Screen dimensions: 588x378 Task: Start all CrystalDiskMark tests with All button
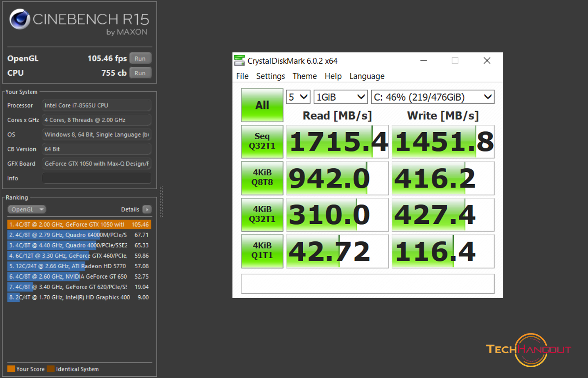pos(262,105)
